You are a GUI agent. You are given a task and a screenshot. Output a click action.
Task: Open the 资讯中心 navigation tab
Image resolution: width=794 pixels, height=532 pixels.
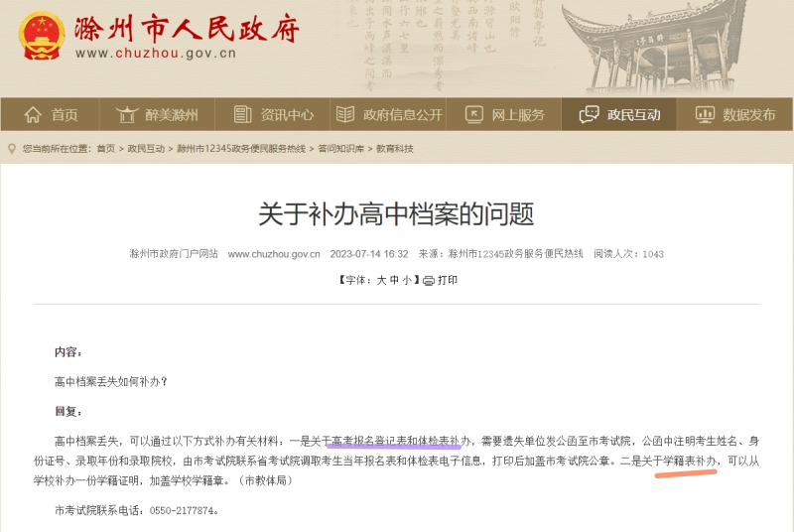click(272, 115)
